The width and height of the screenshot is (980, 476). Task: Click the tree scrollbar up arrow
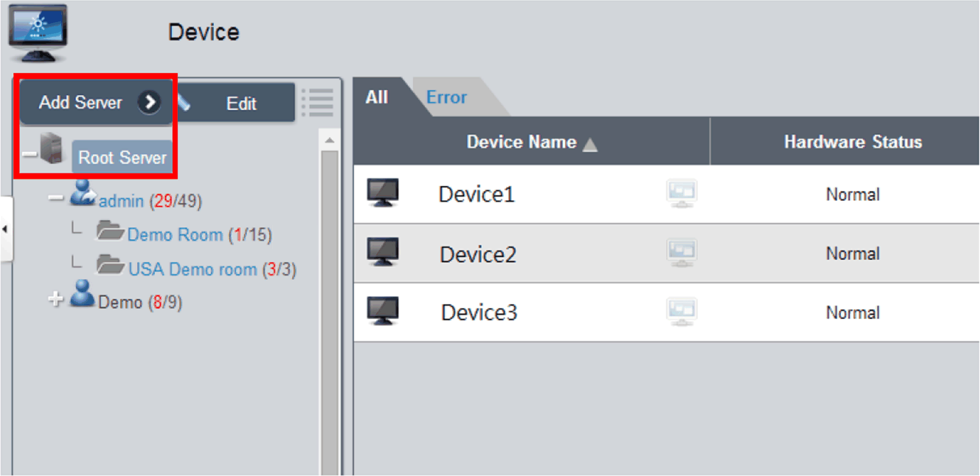[329, 140]
